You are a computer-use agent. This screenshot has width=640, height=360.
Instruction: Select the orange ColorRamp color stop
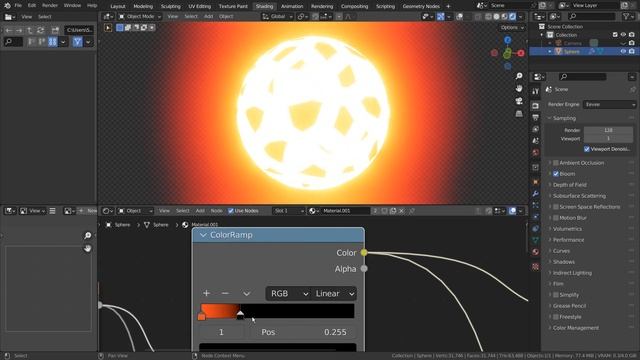pos(202,316)
